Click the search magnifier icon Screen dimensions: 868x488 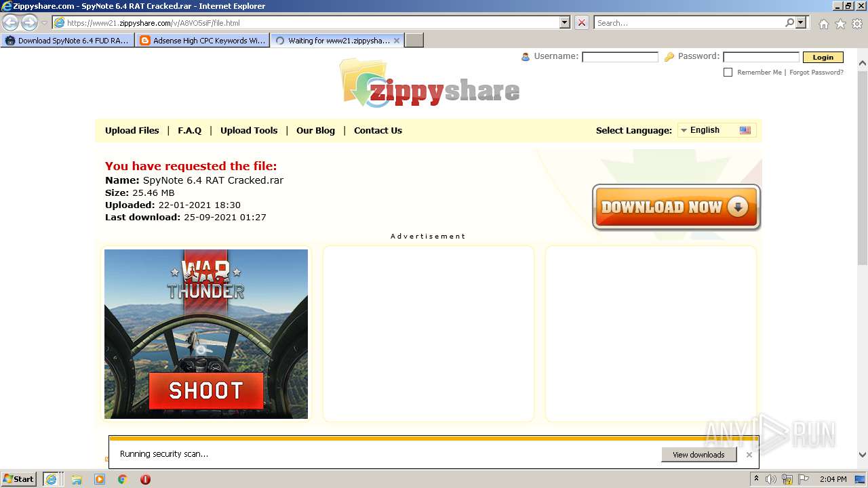click(789, 23)
